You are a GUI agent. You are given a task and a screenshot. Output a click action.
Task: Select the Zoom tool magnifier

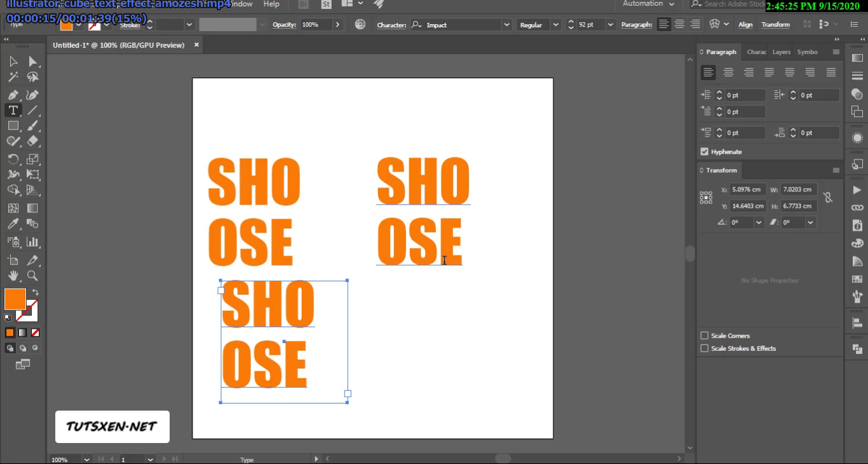[x=32, y=276]
